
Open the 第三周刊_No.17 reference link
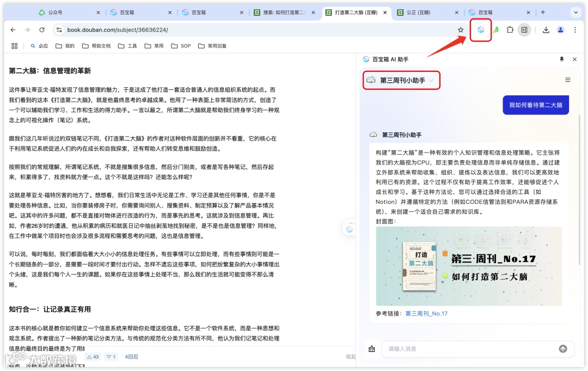pyautogui.click(x=426, y=314)
